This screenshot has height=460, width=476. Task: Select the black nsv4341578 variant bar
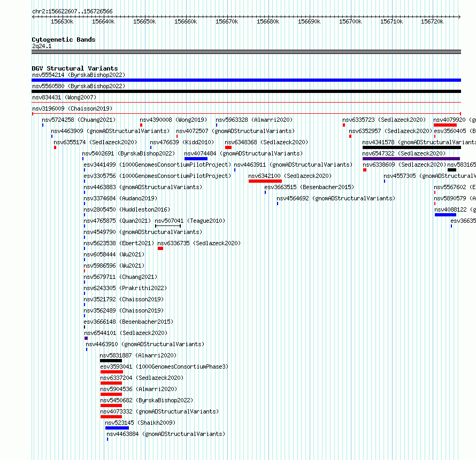412,147
